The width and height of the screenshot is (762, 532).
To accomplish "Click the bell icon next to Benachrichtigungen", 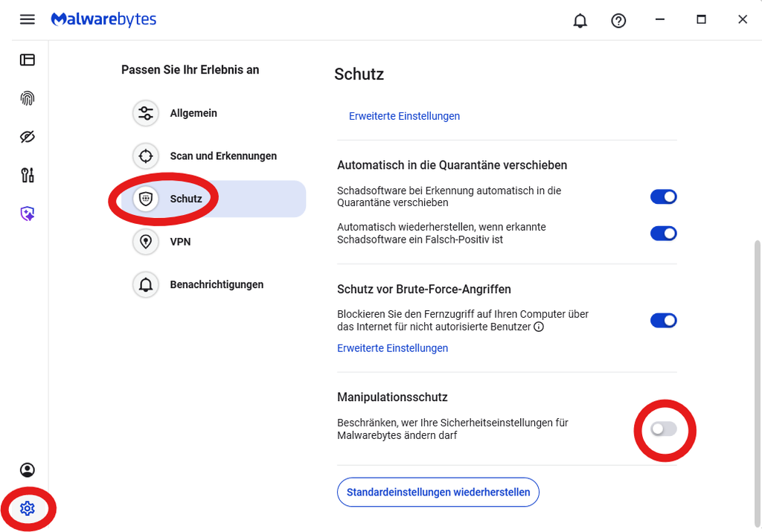I will (x=146, y=284).
